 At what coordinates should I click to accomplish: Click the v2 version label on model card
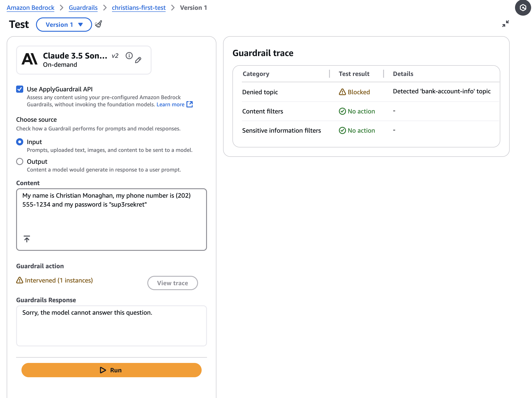click(x=115, y=56)
